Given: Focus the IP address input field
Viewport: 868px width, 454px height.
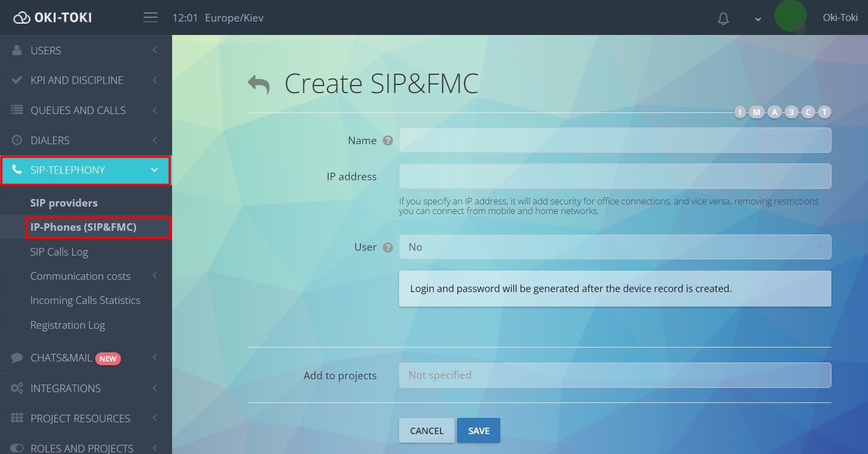Looking at the screenshot, I should (x=615, y=176).
